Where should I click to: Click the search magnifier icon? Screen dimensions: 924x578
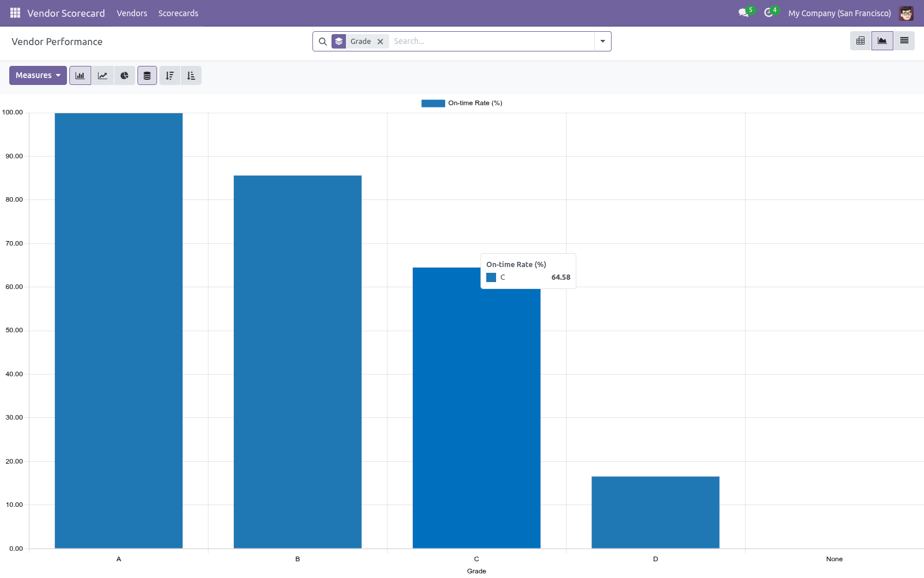(x=323, y=42)
